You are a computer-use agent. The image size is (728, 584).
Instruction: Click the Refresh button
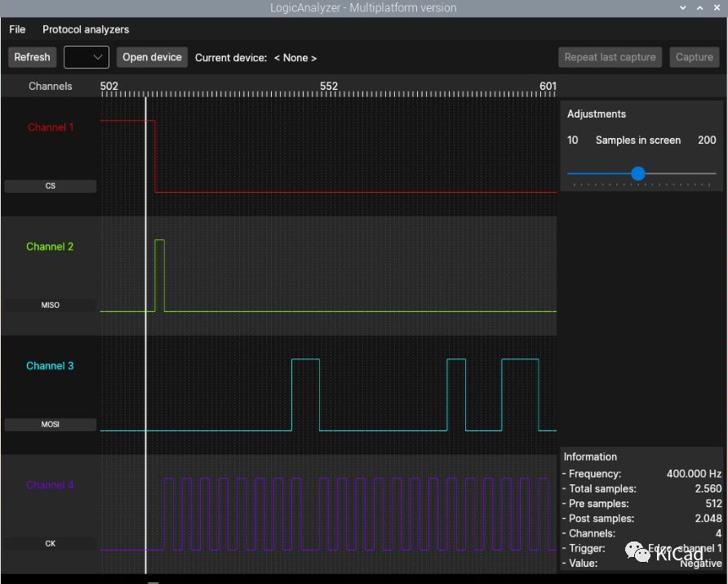pyautogui.click(x=32, y=57)
